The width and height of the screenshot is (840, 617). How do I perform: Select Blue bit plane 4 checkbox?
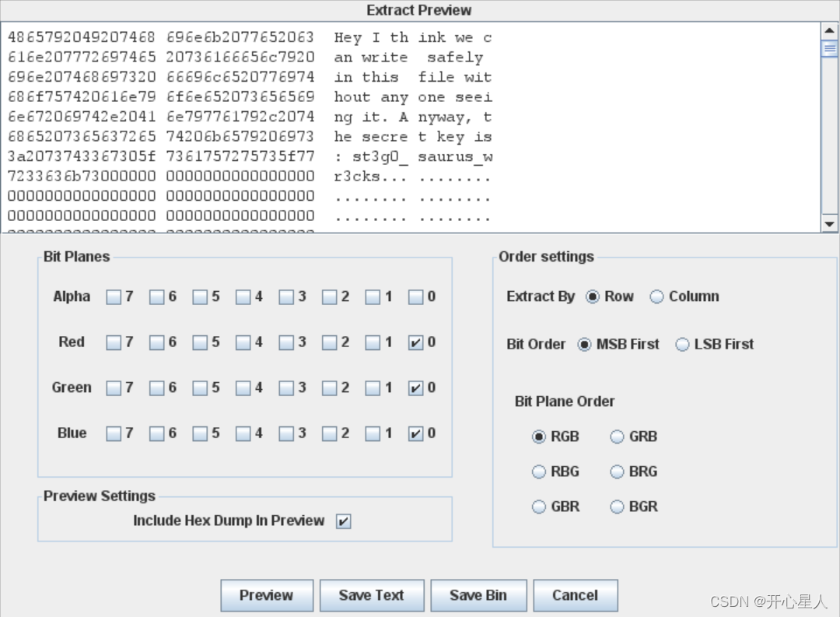(x=243, y=433)
